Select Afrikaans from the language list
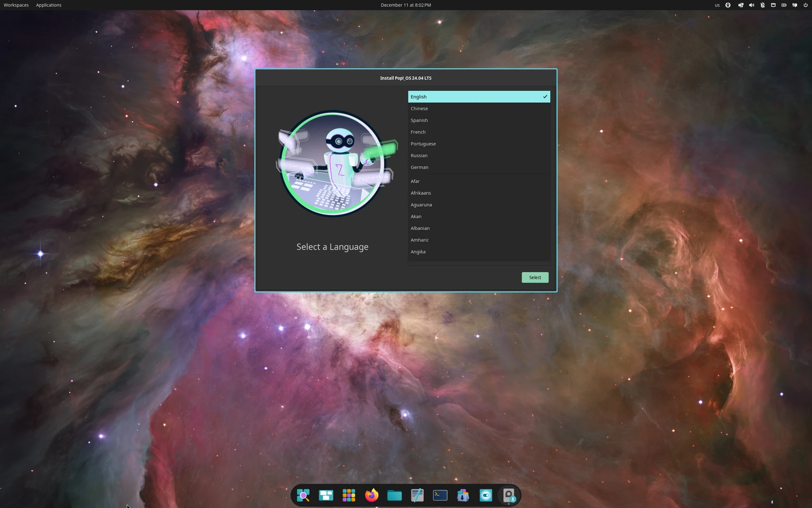The width and height of the screenshot is (812, 508). [x=478, y=193]
